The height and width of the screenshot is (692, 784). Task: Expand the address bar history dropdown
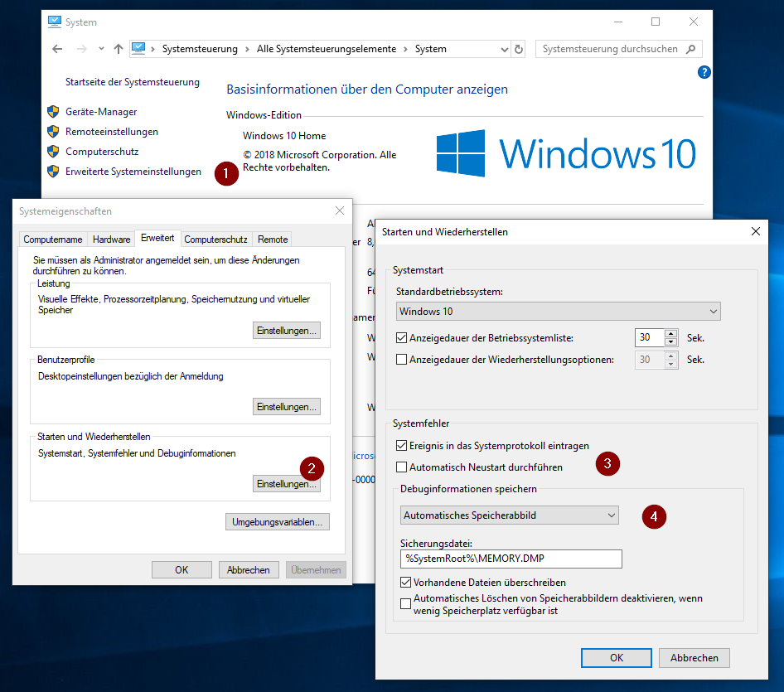(x=505, y=50)
